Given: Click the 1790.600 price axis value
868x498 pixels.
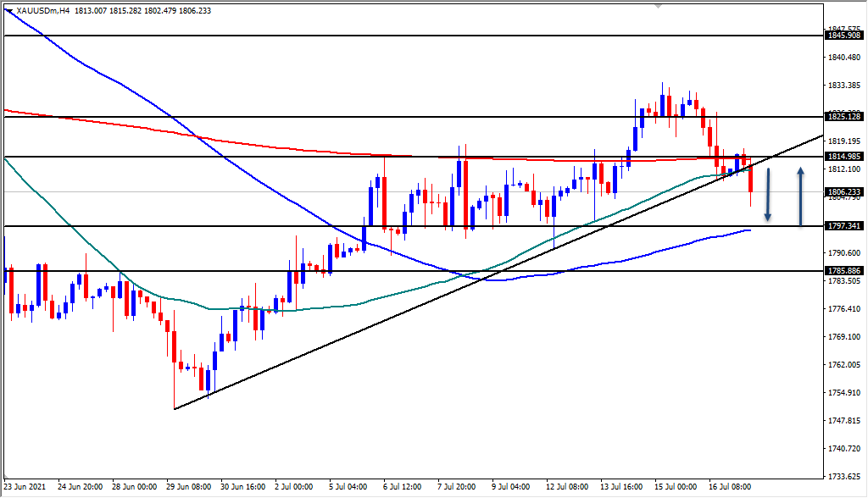Looking at the screenshot, I should [x=844, y=253].
